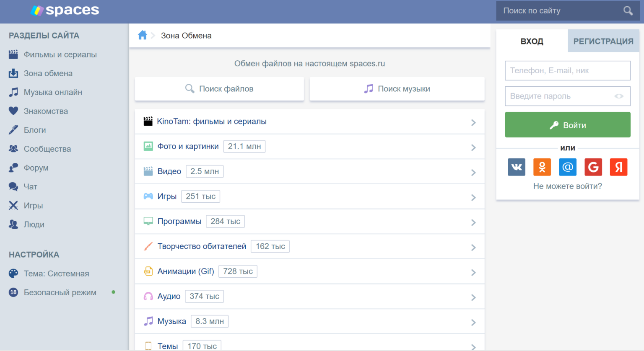Viewport: 644px width, 351px height.
Task: Sign in with Odnoklassniki icon
Action: click(x=542, y=167)
